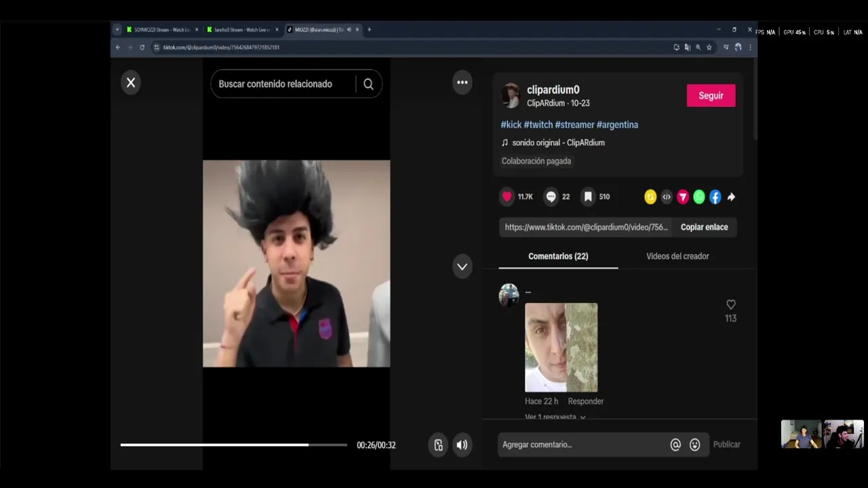
Task: Click the browser back arrow
Action: pyautogui.click(x=118, y=47)
